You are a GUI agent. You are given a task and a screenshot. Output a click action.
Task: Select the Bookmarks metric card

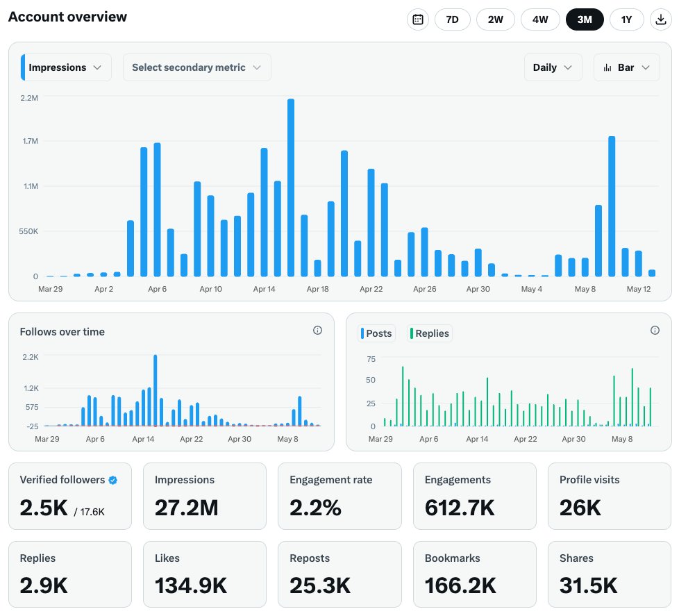(x=474, y=574)
